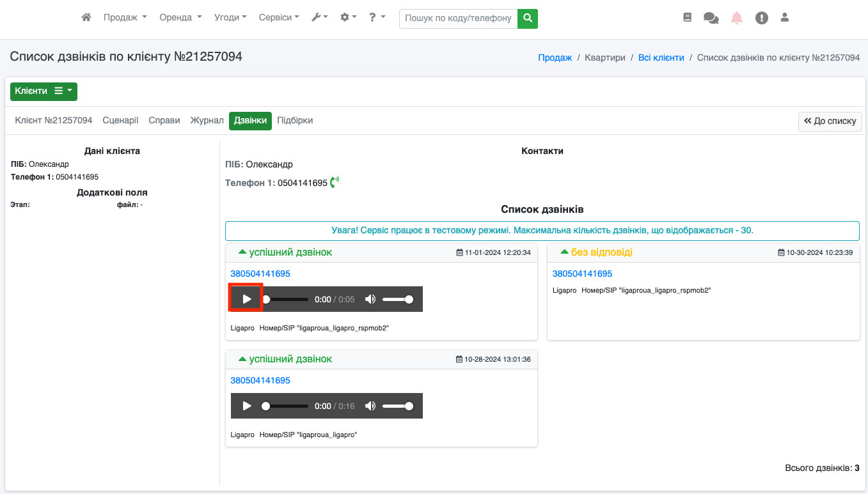
Task: Expand the Продаж dropdown menu
Action: click(x=125, y=18)
